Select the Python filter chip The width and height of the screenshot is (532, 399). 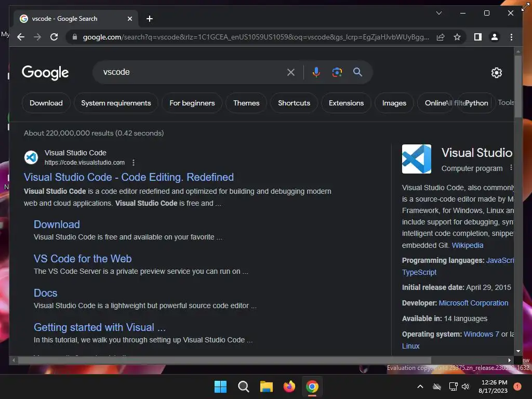(477, 103)
